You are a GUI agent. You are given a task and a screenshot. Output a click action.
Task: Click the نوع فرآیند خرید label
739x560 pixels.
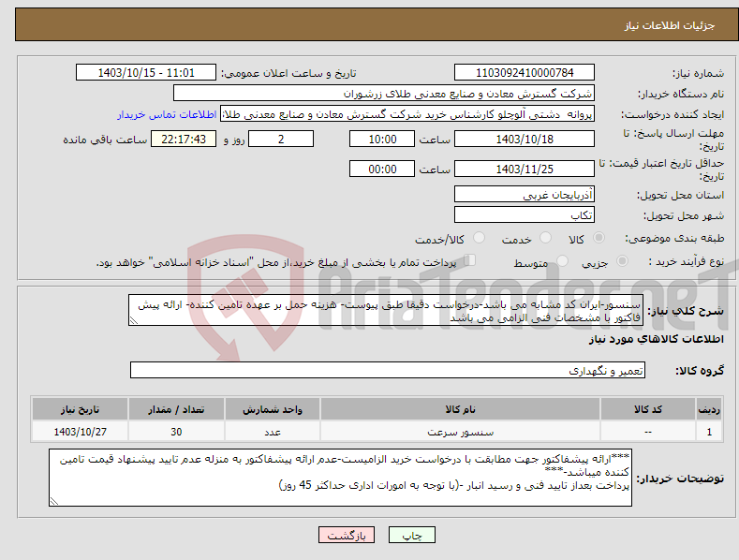[x=687, y=261]
